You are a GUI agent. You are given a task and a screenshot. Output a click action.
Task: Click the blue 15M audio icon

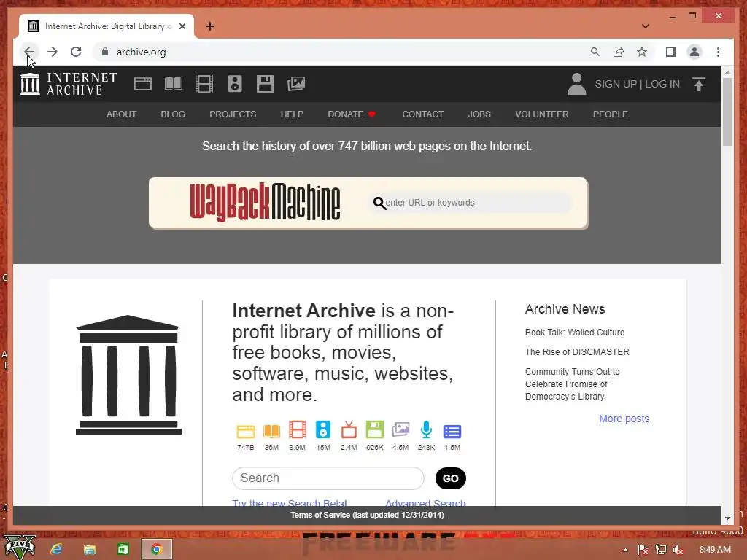point(323,430)
